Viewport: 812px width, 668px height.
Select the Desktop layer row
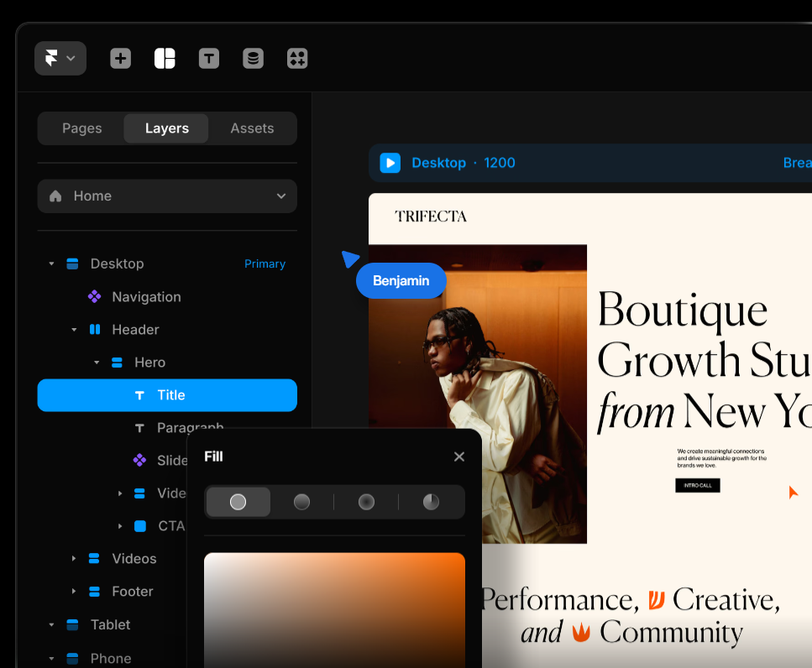(x=167, y=264)
